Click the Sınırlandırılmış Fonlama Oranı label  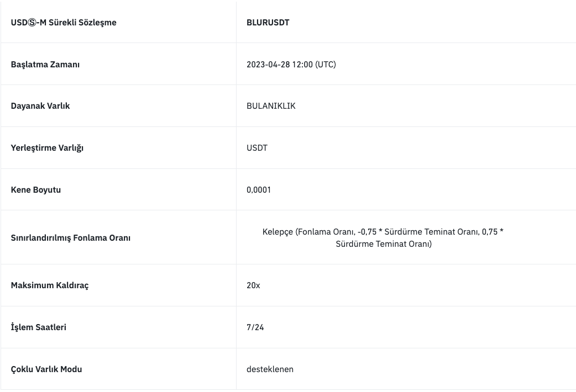71,238
